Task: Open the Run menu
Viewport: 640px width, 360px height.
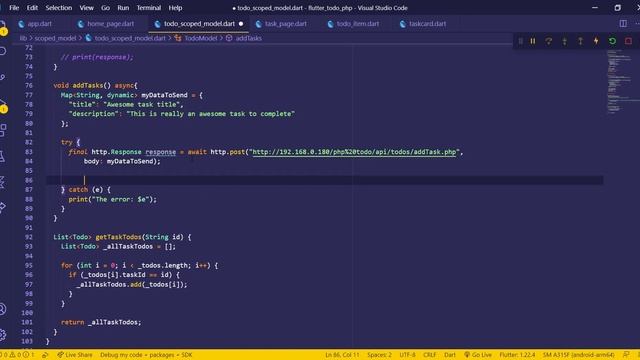Action: (123, 8)
